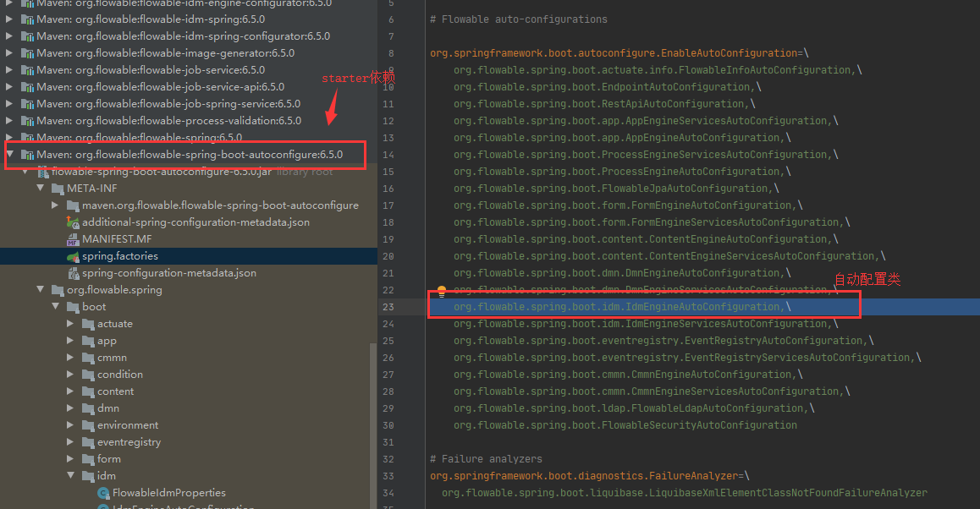The width and height of the screenshot is (980, 509).
Task: Click FlowableInfoAutoConfiguration line
Action: 658,70
